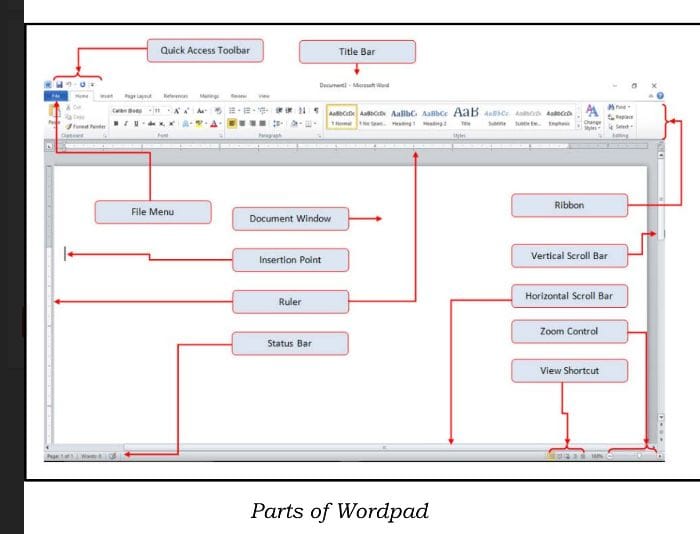The height and width of the screenshot is (534, 700).
Task: Click the Shrink Font icon
Action: pos(186,111)
